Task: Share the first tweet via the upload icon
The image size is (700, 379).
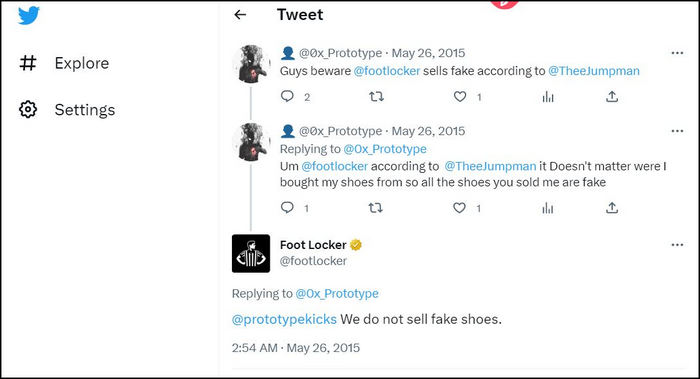Action: (612, 96)
